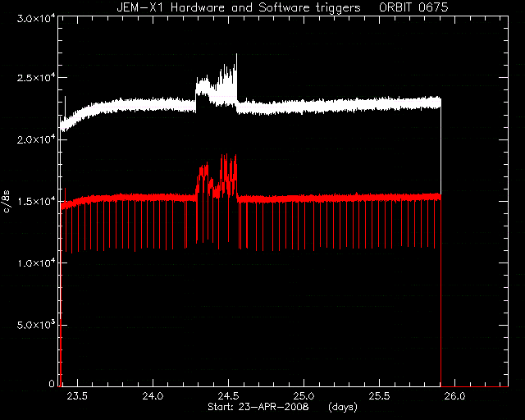Click the c/8s y-axis unit label
Image resolution: width=525 pixels, height=420 pixels.
tap(6, 202)
